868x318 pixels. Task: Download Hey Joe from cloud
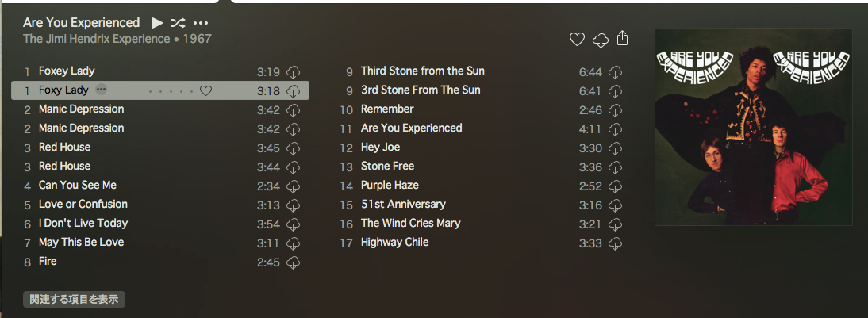[615, 148]
